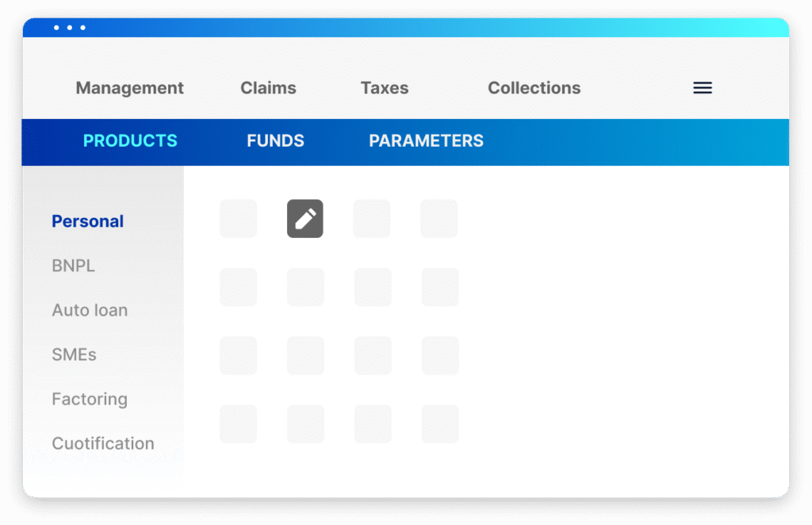Screen dimensions: 812x525
Task: Select SMEs in the sidebar
Action: 74,354
